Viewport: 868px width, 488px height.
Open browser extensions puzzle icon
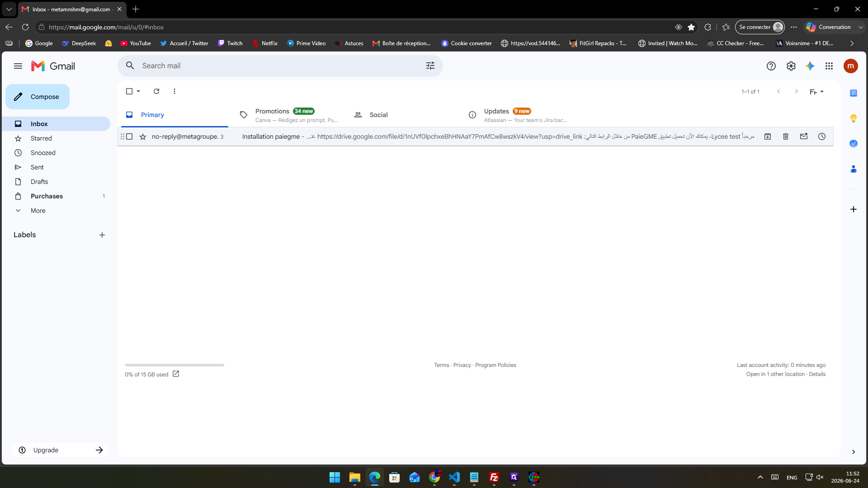708,27
